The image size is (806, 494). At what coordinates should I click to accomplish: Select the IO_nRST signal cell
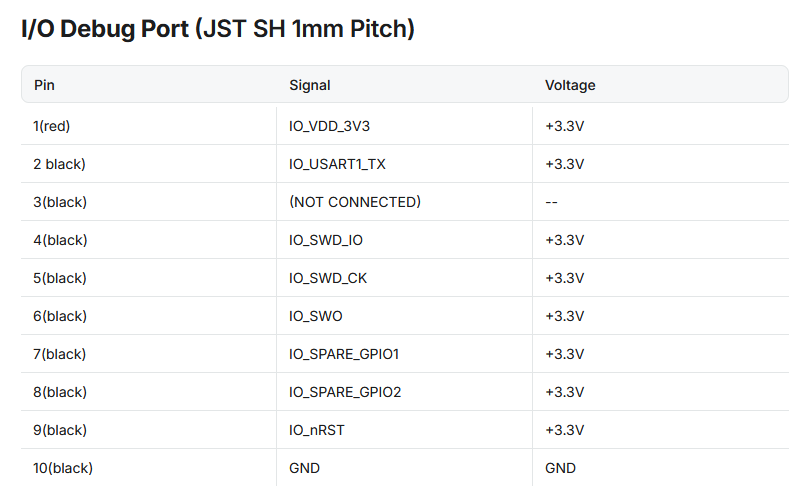pyautogui.click(x=317, y=430)
